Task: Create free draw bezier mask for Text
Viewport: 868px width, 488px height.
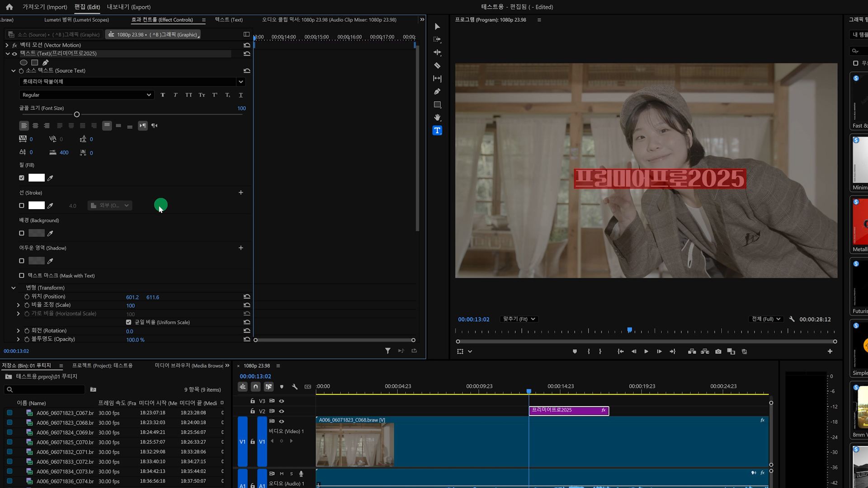Action: click(x=45, y=62)
